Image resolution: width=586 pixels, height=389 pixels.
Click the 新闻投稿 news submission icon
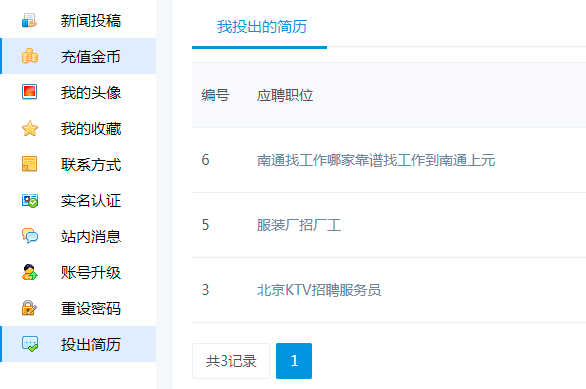pyautogui.click(x=30, y=21)
